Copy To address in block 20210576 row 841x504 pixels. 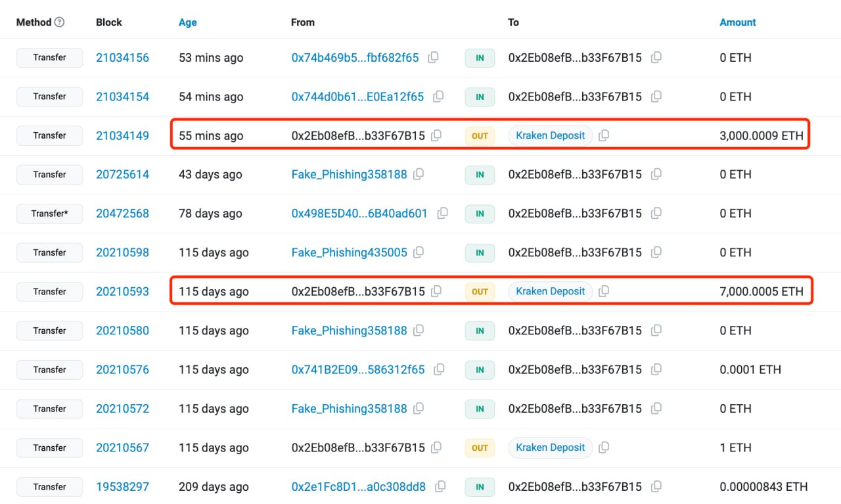pyautogui.click(x=656, y=369)
